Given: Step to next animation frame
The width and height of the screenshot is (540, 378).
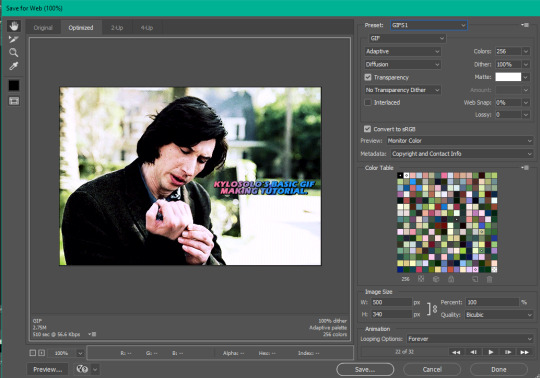Looking at the screenshot, I should (508, 352).
